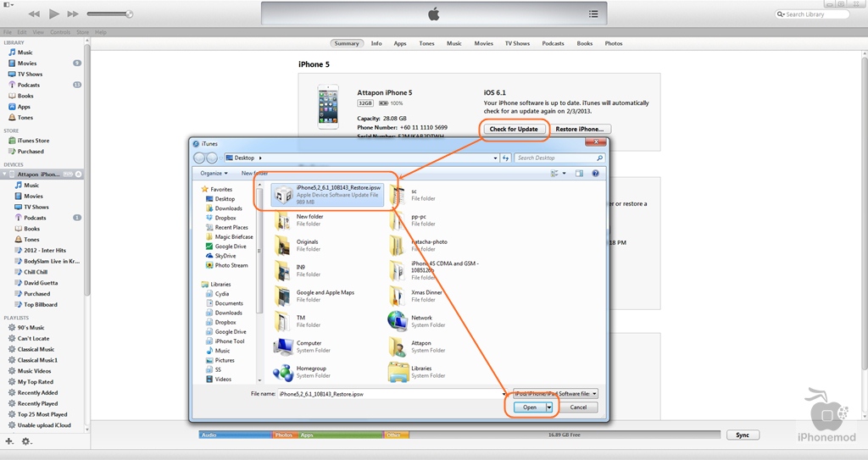The width and height of the screenshot is (868, 460).
Task: Click the Photos segment of capacity bar
Action: pyautogui.click(x=285, y=435)
